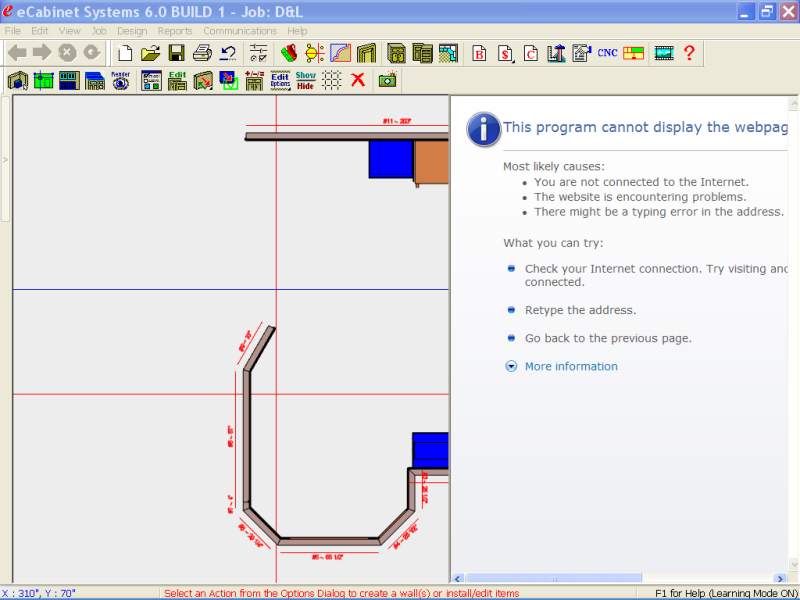The width and height of the screenshot is (800, 600).
Task: Click the grayed-out forward arrow navigation button
Action: (42, 53)
